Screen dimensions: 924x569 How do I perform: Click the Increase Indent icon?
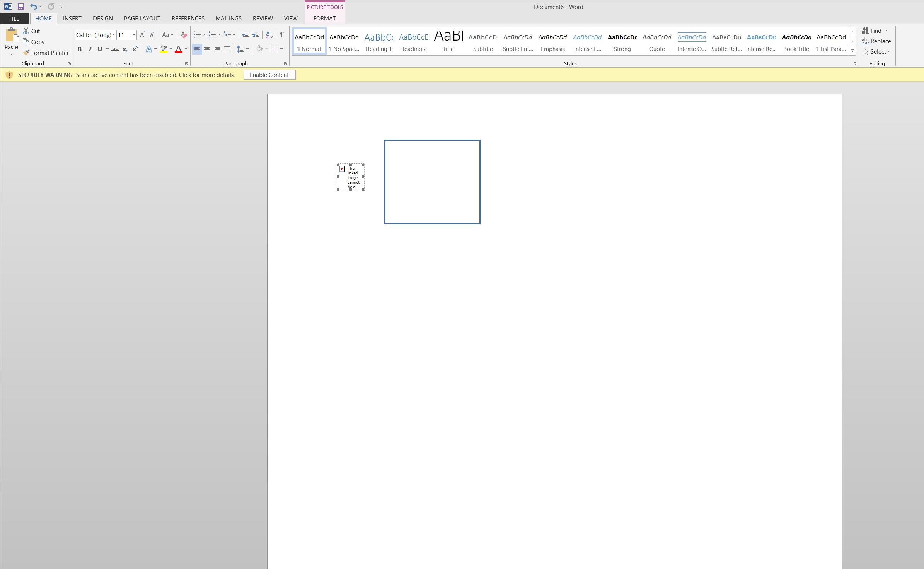coord(256,35)
